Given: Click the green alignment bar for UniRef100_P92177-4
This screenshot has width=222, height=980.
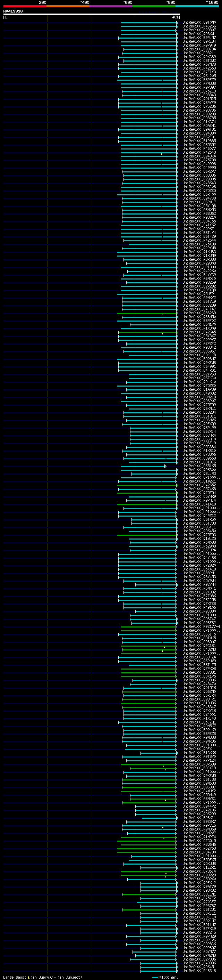Looking at the screenshot, I should [149, 626].
